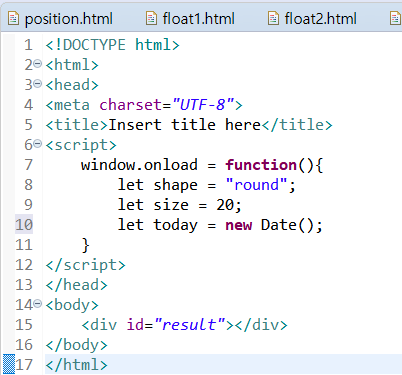Screen dimensions: 402x375
Task: Click the closing brace on line 11
Action: coord(86,245)
